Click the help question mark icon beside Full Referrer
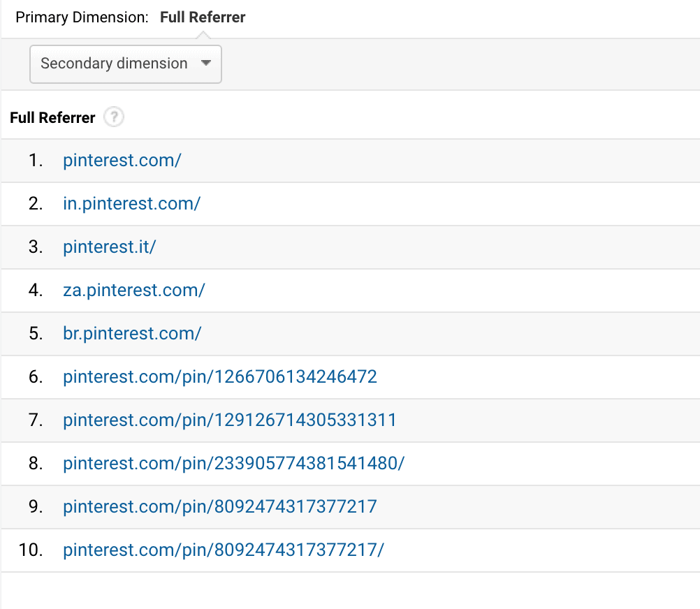This screenshot has width=700, height=609. [114, 117]
